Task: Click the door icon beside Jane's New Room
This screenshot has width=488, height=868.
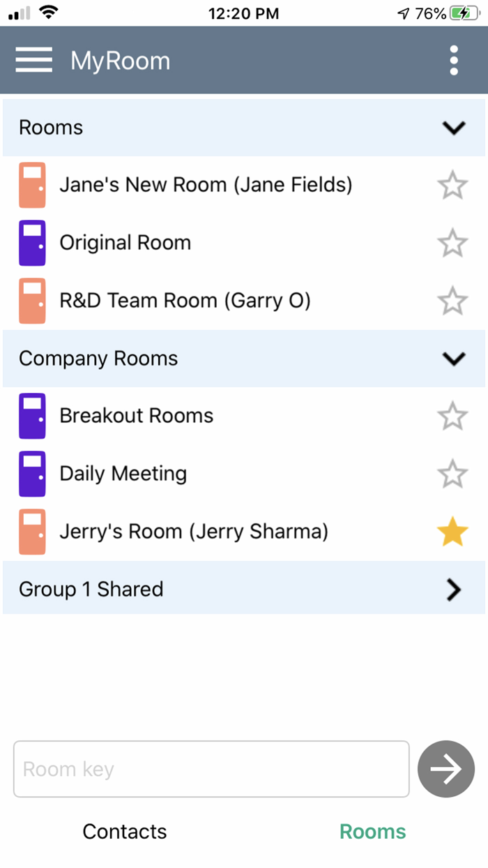Action: [32, 185]
